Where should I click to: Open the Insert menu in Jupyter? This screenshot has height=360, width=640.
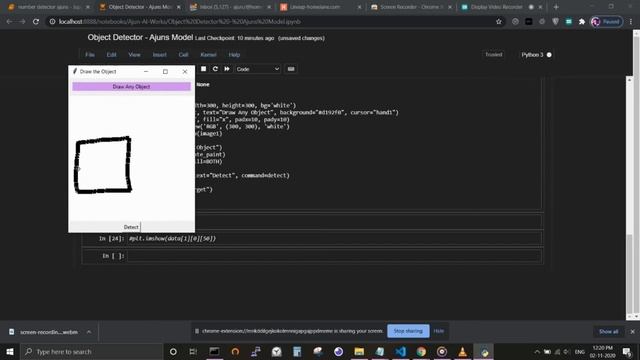pos(160,55)
